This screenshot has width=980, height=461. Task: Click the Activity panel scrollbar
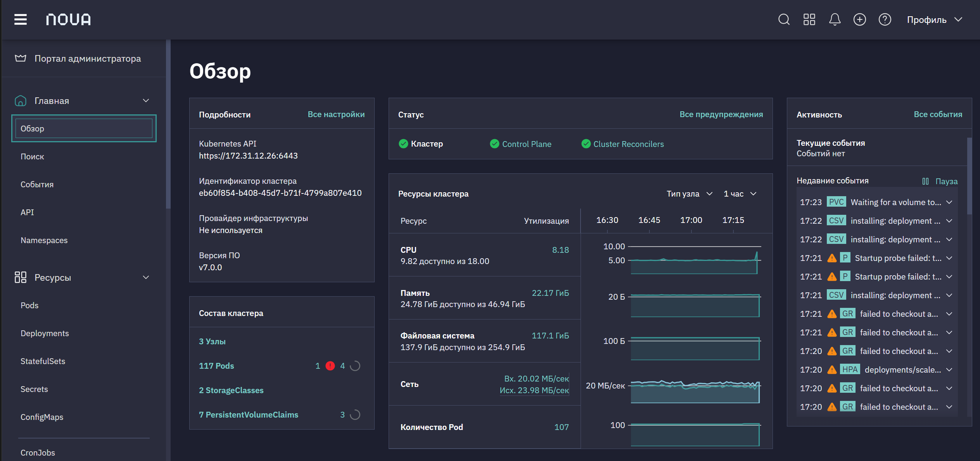pos(969,176)
